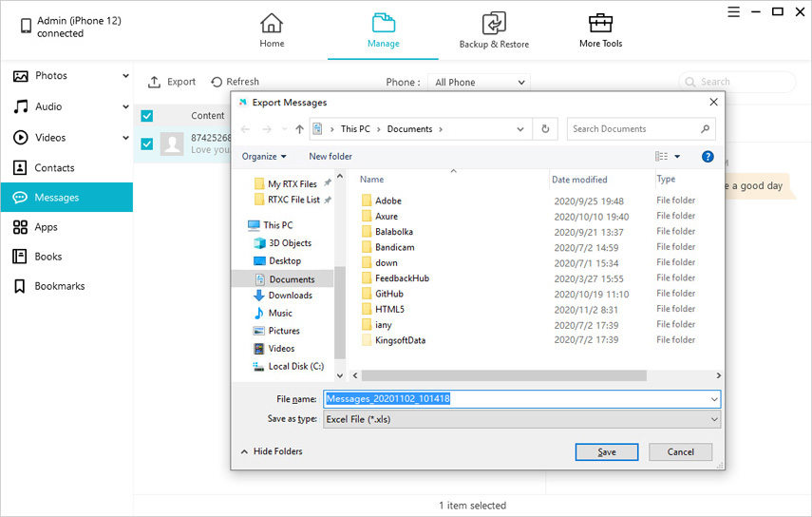Click the Home icon in top navigation

coord(272,23)
